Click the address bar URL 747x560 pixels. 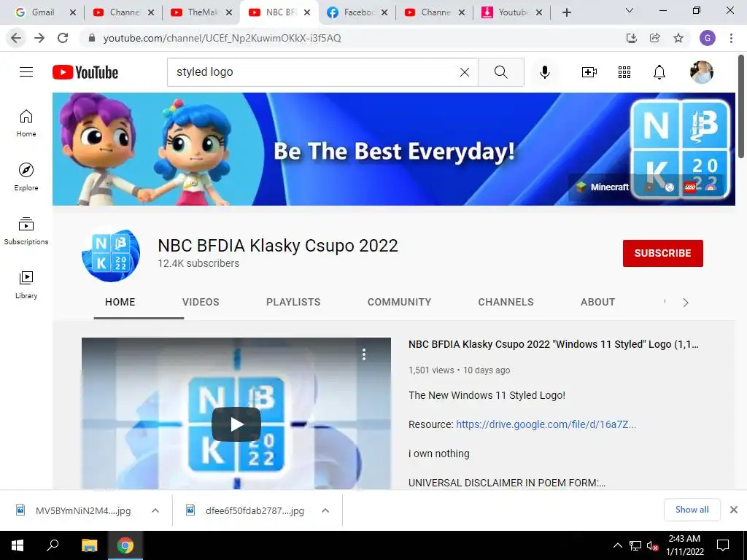[222, 38]
